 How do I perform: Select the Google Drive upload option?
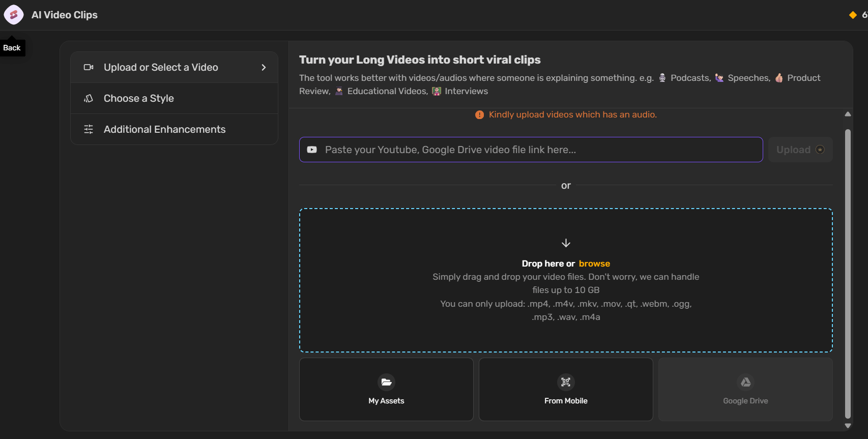coord(746,390)
